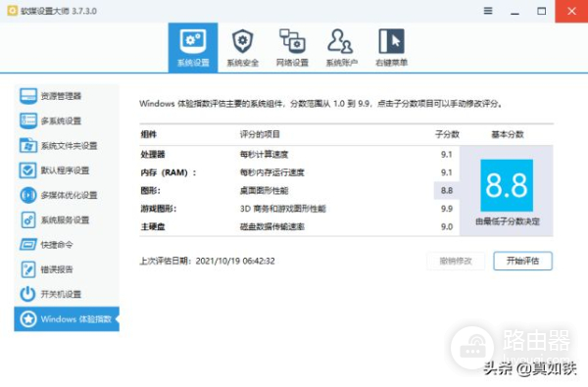Click the 系统文件夹设置 folder icon
Viewport: 588px width, 387px height.
click(28, 146)
